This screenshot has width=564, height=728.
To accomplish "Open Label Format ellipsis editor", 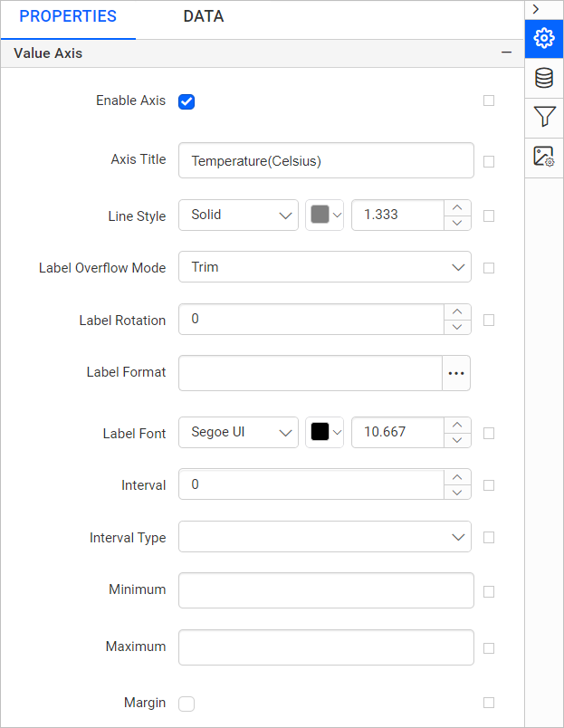I will [456, 373].
